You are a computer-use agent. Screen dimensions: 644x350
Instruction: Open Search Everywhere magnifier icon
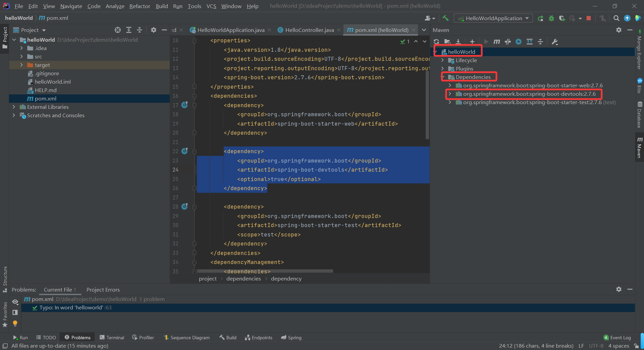click(616, 18)
